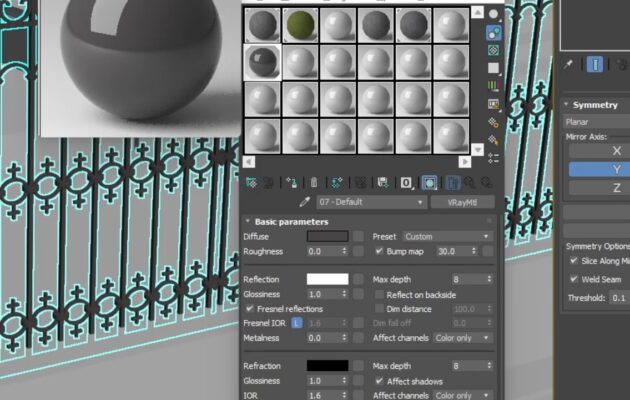
Task: Click the sample Background checker icon
Action: [494, 50]
